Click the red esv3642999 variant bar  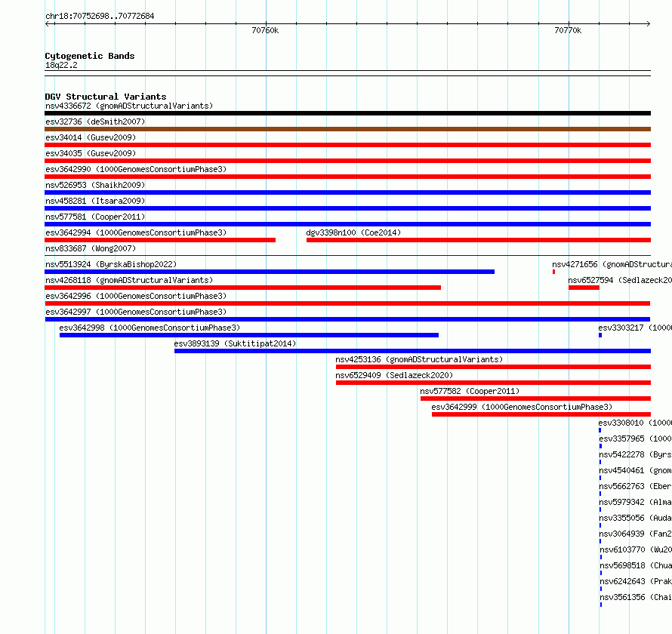(541, 414)
